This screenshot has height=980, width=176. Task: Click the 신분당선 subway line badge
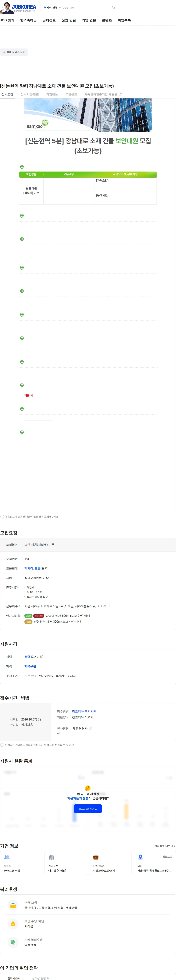coord(39,616)
